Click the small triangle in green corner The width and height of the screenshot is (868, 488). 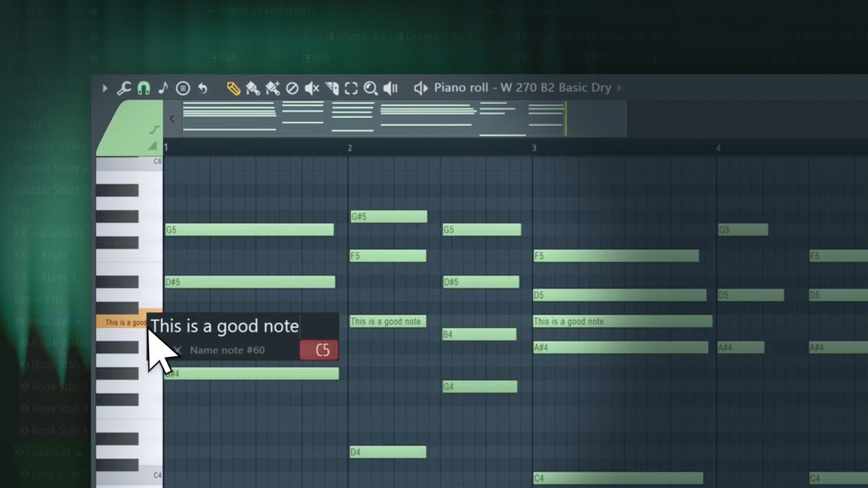(x=153, y=146)
